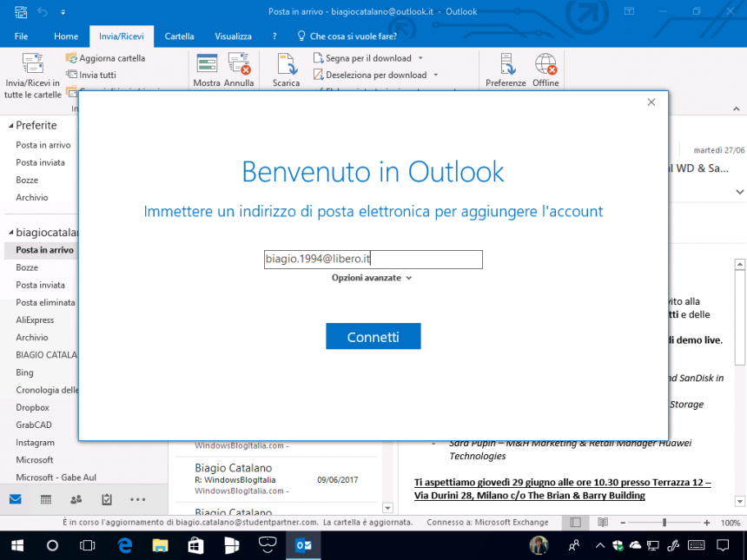Close the Benvenuto in Outlook dialog
Viewport: 747px width, 560px height.
click(651, 102)
